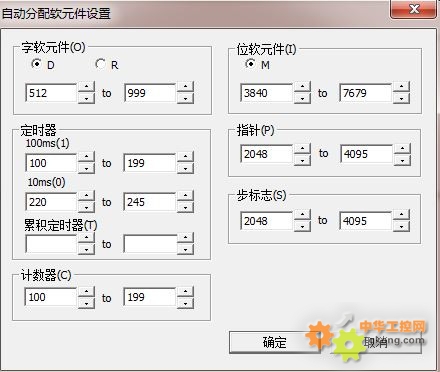Select the R word device radio button

pos(100,64)
